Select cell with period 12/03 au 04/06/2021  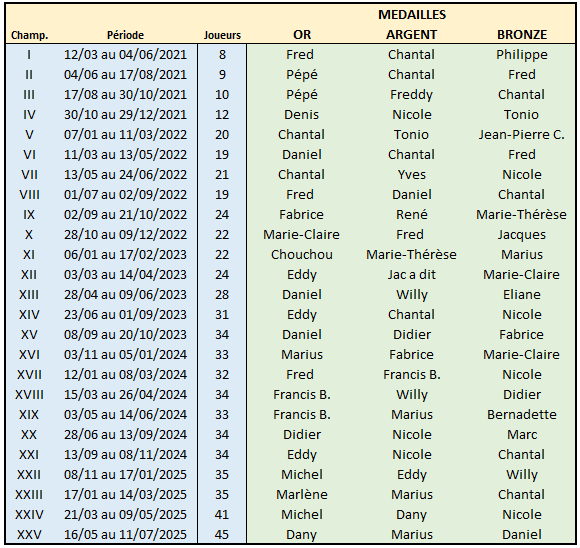coord(125,55)
